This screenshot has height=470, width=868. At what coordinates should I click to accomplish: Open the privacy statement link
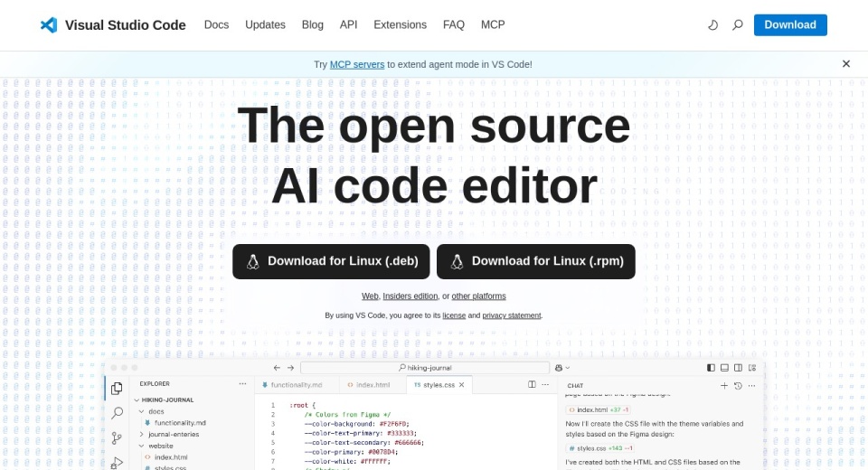(x=512, y=315)
